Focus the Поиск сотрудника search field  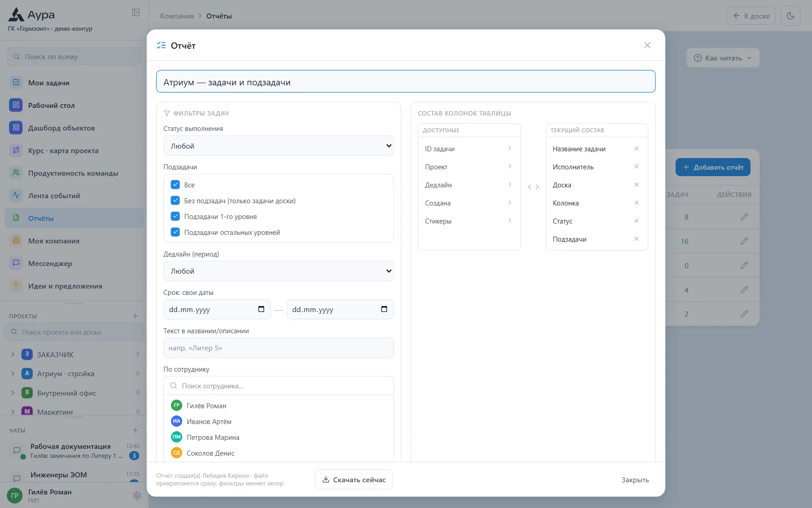click(x=278, y=386)
